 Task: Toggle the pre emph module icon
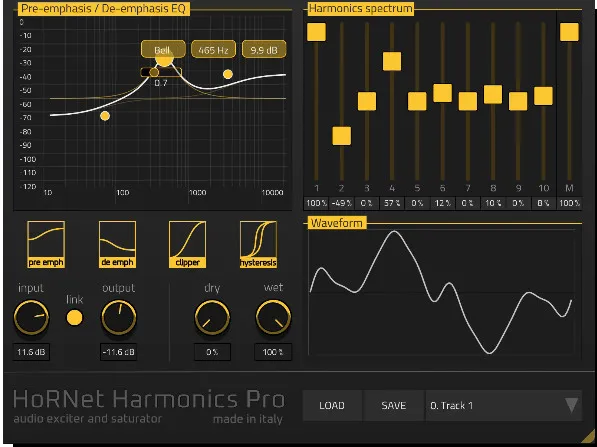click(x=46, y=244)
